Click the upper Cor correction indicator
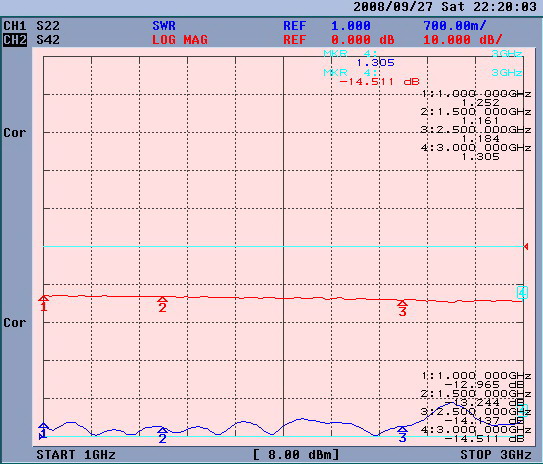This screenshot has width=543, height=464. point(15,133)
